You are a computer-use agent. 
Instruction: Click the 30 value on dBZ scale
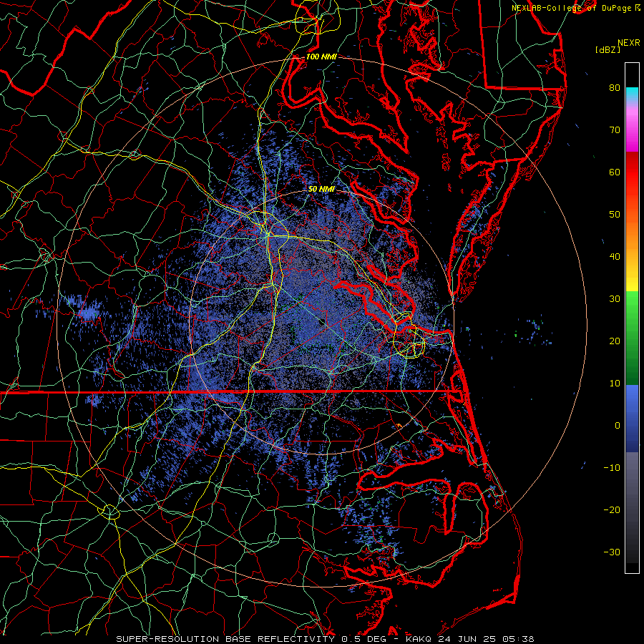pos(615,299)
